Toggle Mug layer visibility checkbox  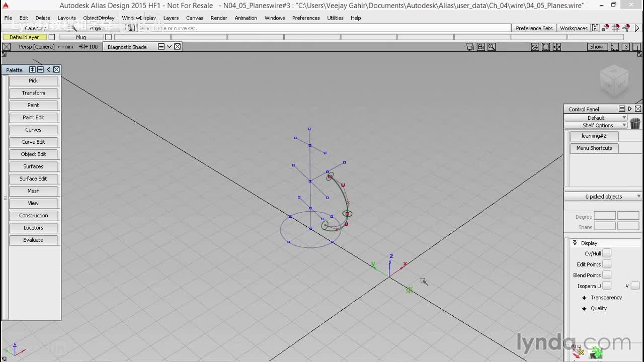(108, 37)
